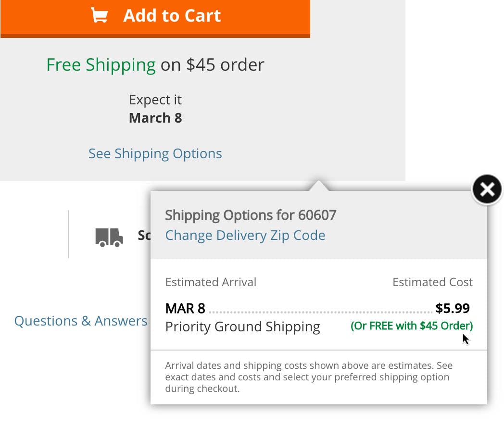
Task: Click the Estimated Arrival column label
Action: [211, 282]
